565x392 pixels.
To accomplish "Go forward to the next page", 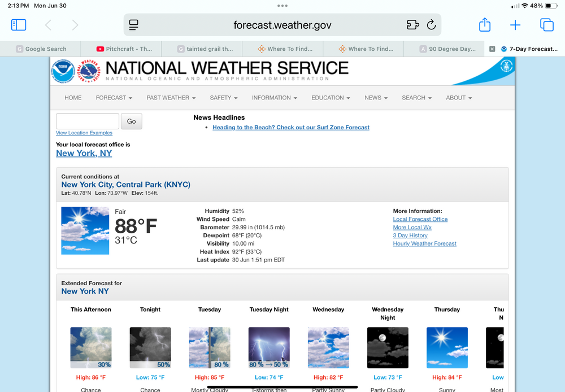I will (x=75, y=25).
